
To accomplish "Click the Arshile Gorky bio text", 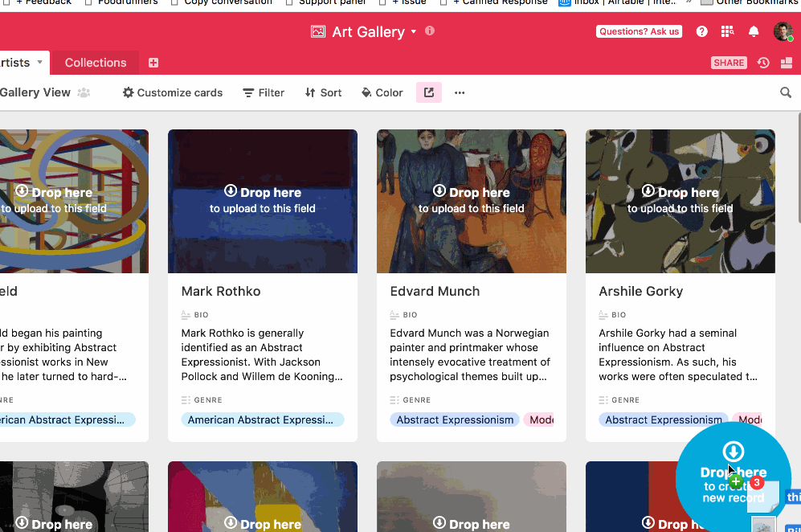I will [678, 354].
